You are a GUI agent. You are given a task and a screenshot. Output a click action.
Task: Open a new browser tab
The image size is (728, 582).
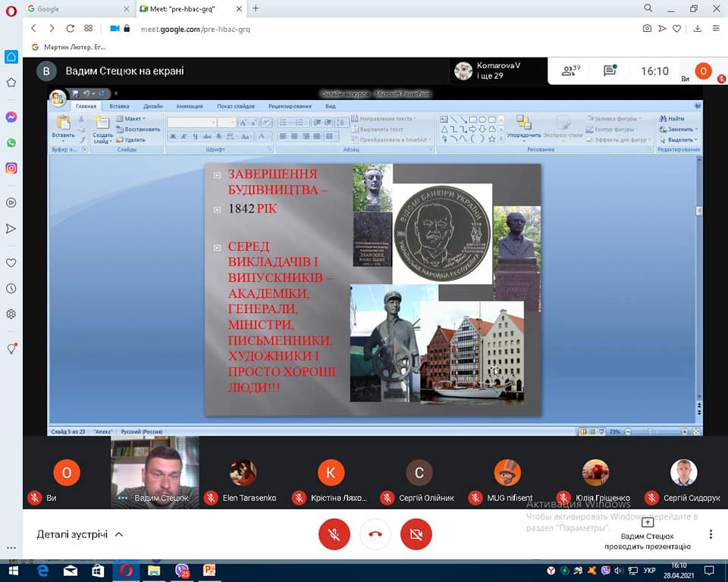[256, 8]
